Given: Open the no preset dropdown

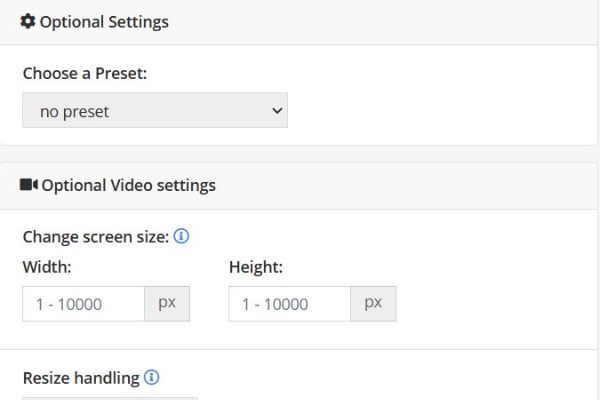Looking at the screenshot, I should (155, 110).
